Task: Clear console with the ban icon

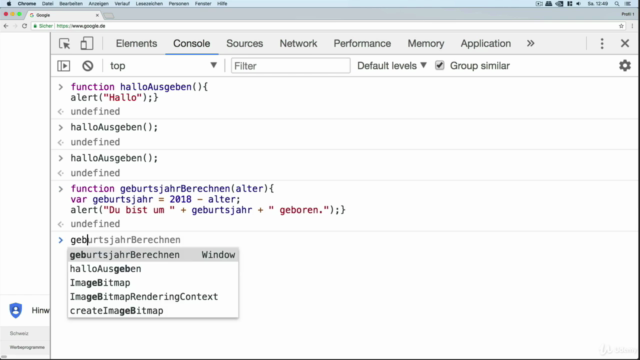Action: click(87, 66)
